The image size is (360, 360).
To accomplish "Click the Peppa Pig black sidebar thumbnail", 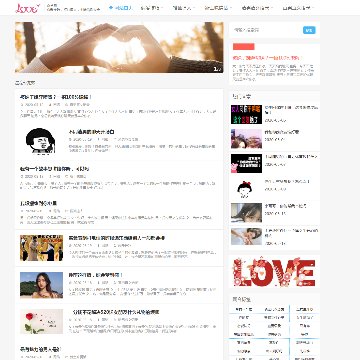I will [x=246, y=163].
